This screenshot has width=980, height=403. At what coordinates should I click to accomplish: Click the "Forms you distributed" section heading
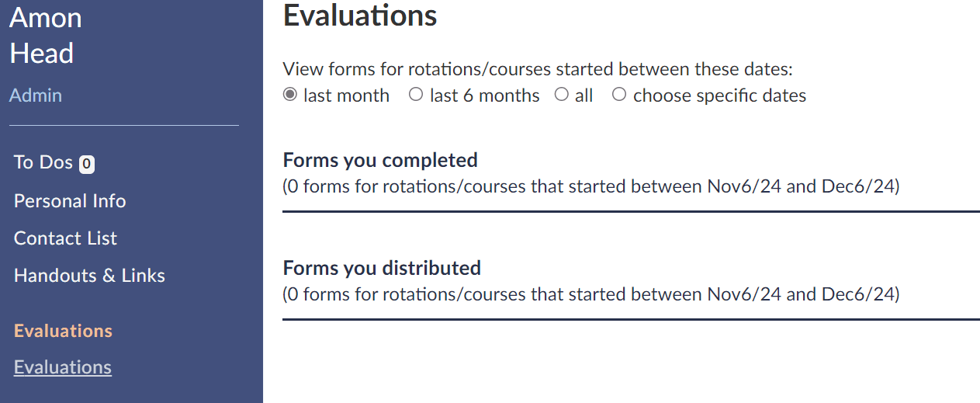click(382, 268)
